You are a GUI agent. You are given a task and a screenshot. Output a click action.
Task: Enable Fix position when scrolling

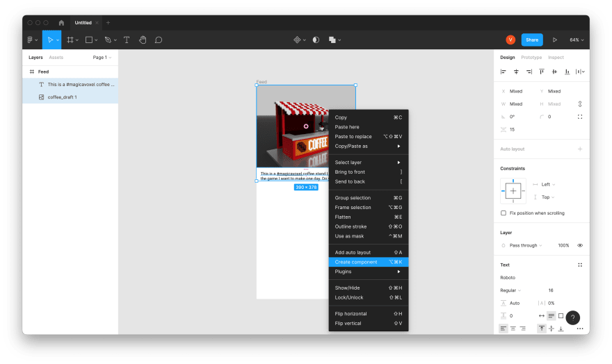click(504, 213)
